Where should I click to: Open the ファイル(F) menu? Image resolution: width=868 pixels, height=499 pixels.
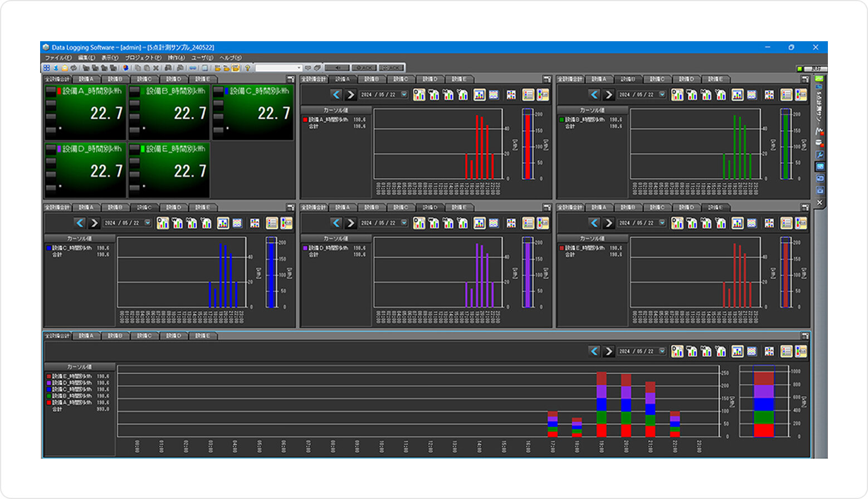point(58,57)
